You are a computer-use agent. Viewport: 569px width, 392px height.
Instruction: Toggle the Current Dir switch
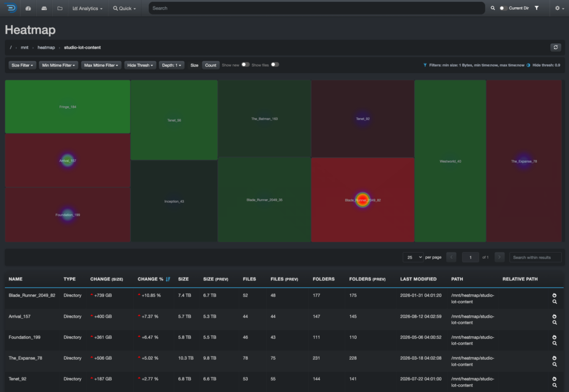(x=503, y=8)
